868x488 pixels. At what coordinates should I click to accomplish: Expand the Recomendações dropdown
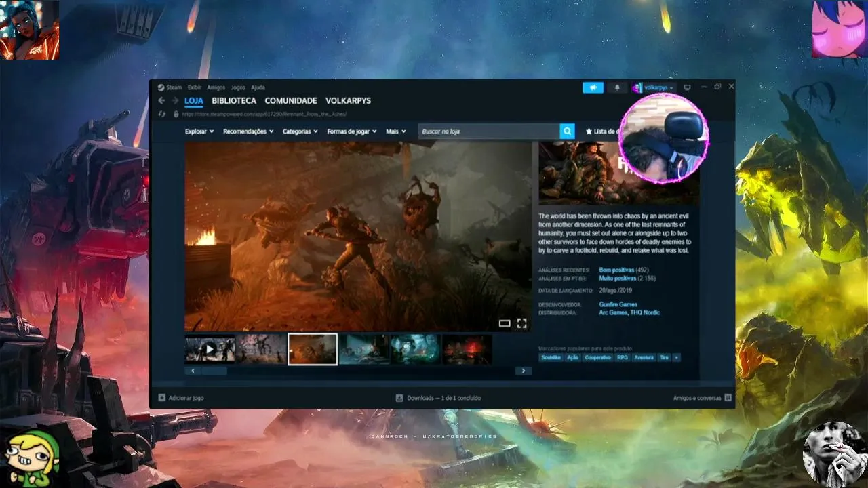click(248, 131)
